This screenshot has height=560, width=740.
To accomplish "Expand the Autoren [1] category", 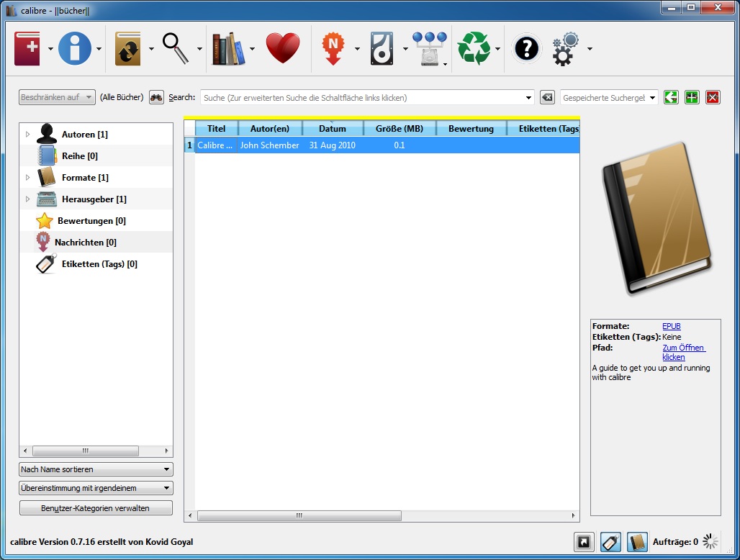I will coord(27,135).
